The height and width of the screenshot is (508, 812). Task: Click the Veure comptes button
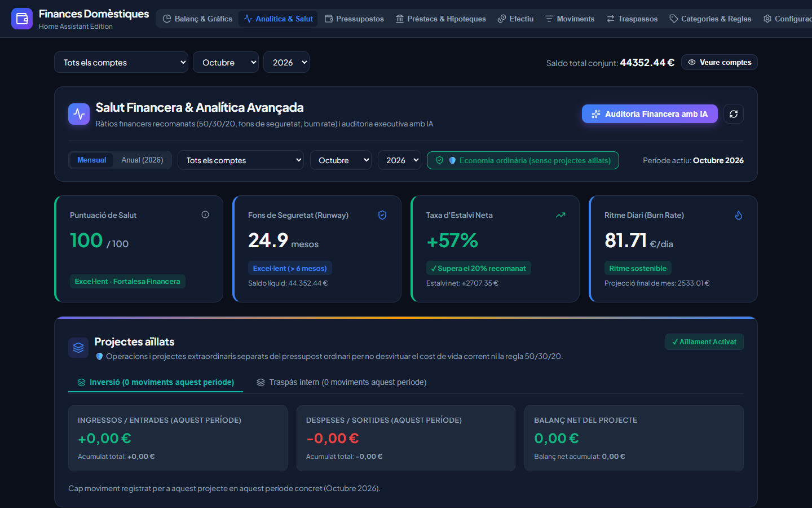coord(720,62)
